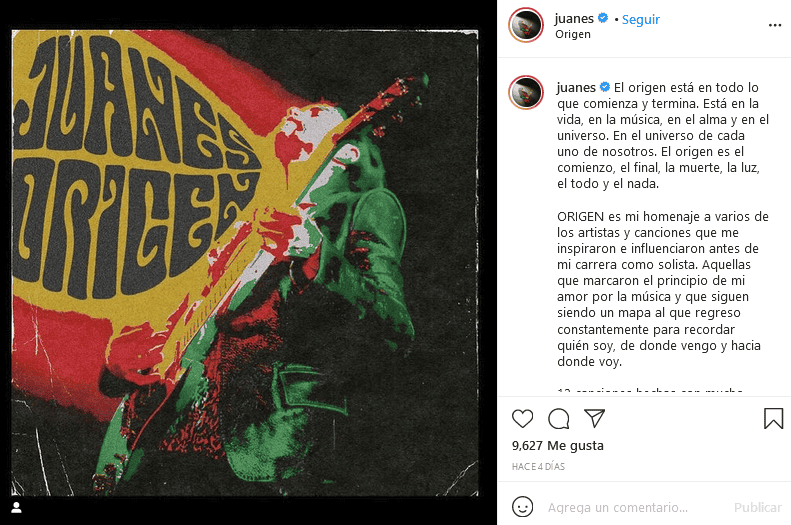Click the Juanes Origen album cover image
Image resolution: width=791 pixels, height=525 pixels.
[245, 263]
